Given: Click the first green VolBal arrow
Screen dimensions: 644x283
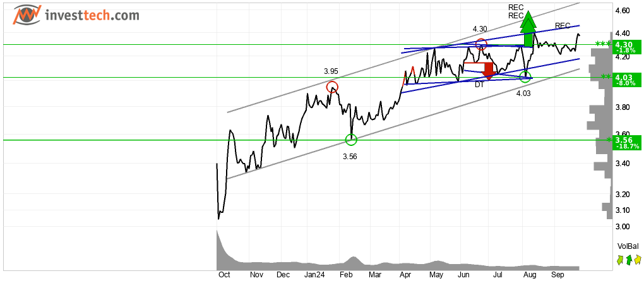Looking at the screenshot, I should pyautogui.click(x=620, y=260).
